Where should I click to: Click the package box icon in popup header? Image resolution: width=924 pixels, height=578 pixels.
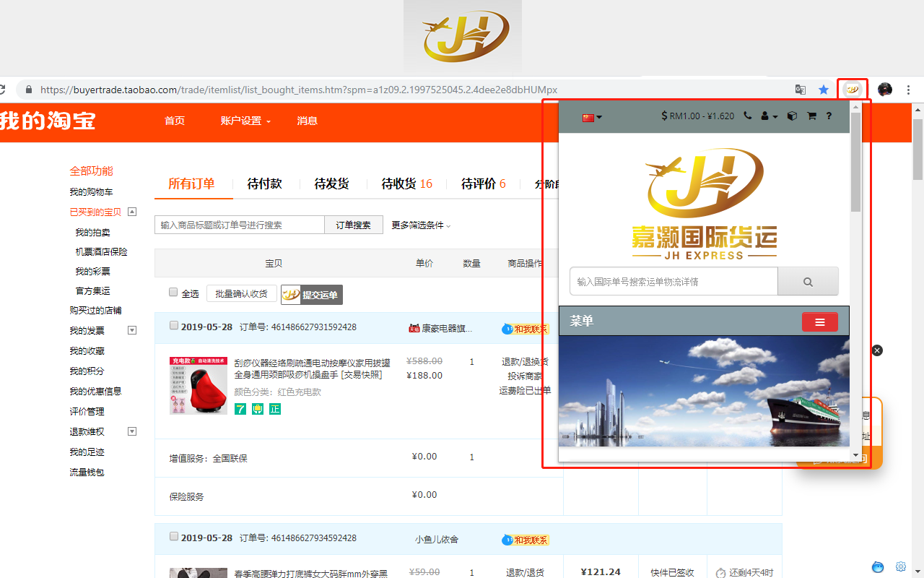pyautogui.click(x=792, y=116)
